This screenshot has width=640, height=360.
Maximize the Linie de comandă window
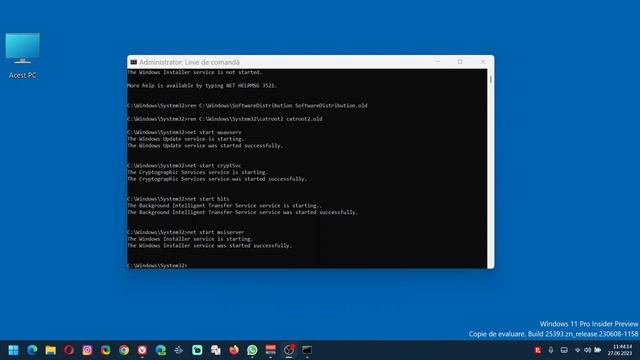pos(460,62)
